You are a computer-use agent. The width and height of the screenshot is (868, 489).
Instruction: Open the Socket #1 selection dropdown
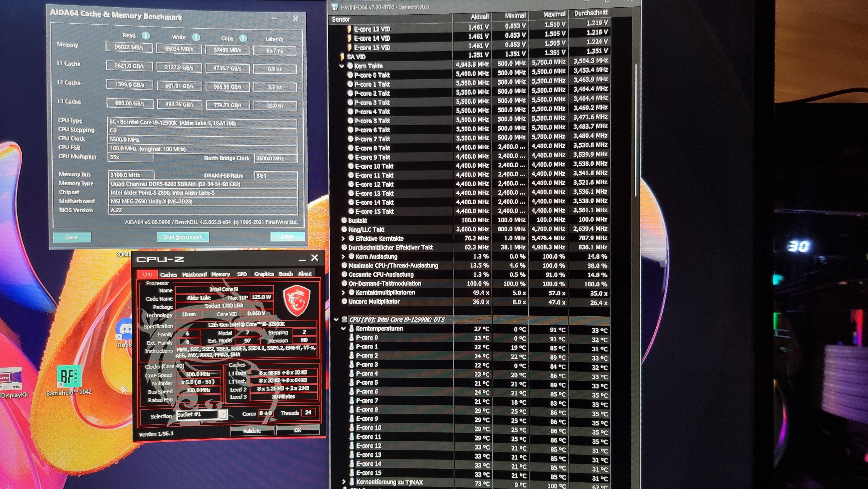tap(223, 415)
